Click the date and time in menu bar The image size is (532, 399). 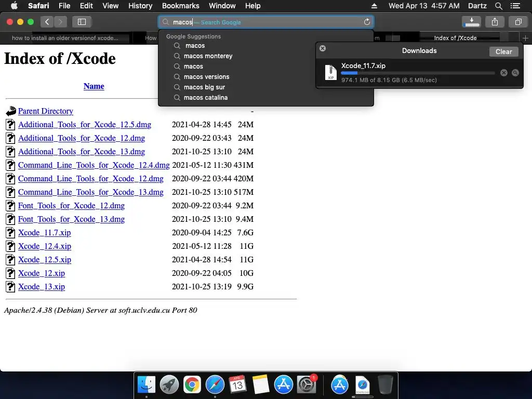424,6
